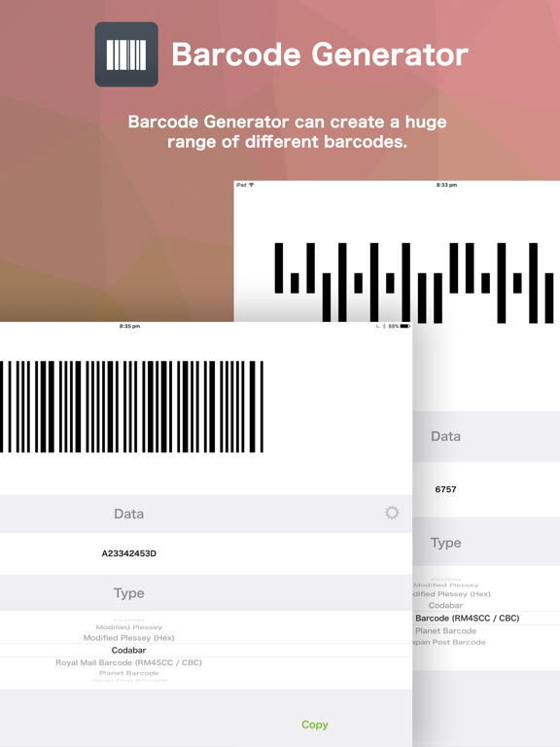The width and height of the screenshot is (560, 747).
Task: Click the Type header in back window
Action: point(445,543)
